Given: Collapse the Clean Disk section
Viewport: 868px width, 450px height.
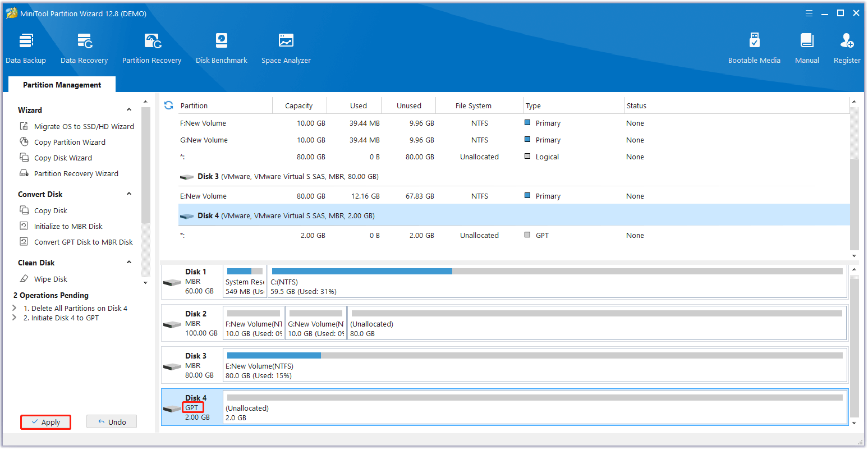Looking at the screenshot, I should (129, 263).
